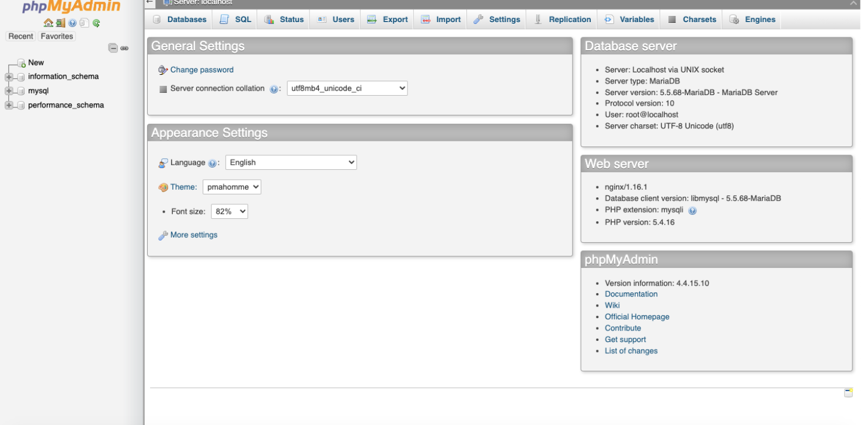
Task: Click the New database cylinder icon
Action: click(22, 63)
